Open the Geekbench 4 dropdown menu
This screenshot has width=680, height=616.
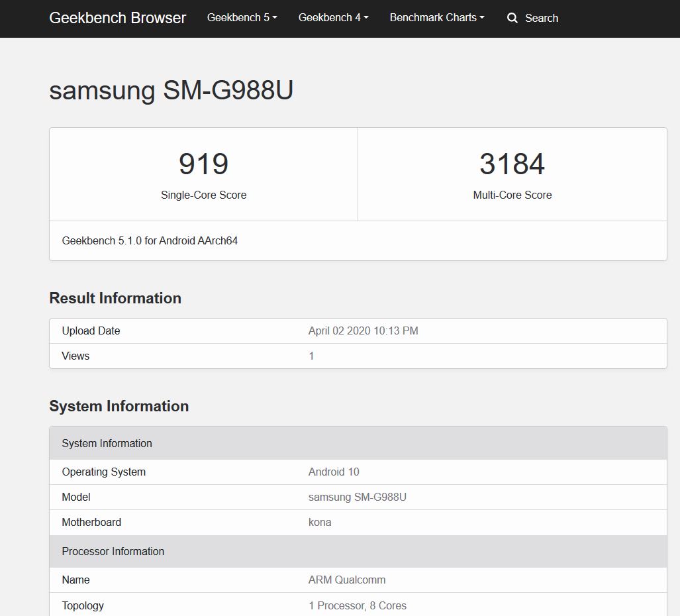point(333,17)
